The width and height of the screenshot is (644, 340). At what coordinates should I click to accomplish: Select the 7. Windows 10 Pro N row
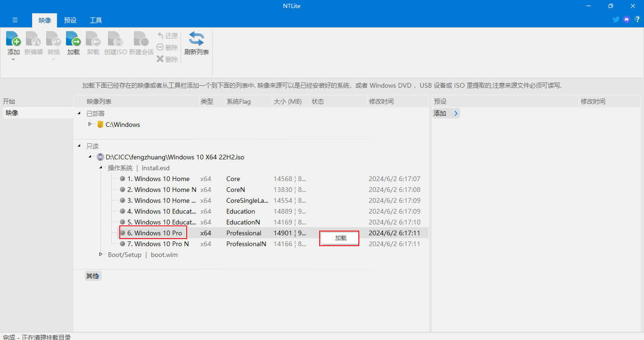tap(272, 244)
